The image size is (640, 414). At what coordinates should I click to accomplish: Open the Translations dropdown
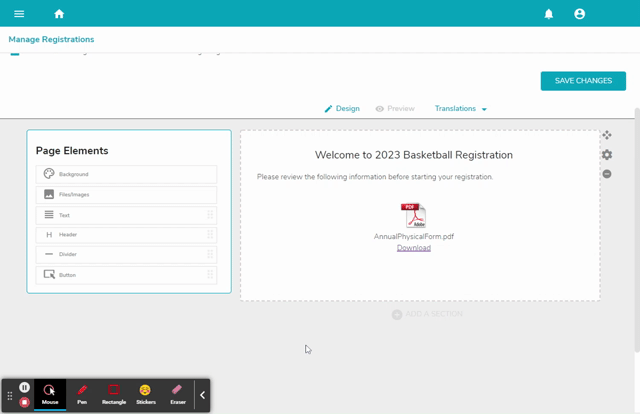click(x=461, y=109)
